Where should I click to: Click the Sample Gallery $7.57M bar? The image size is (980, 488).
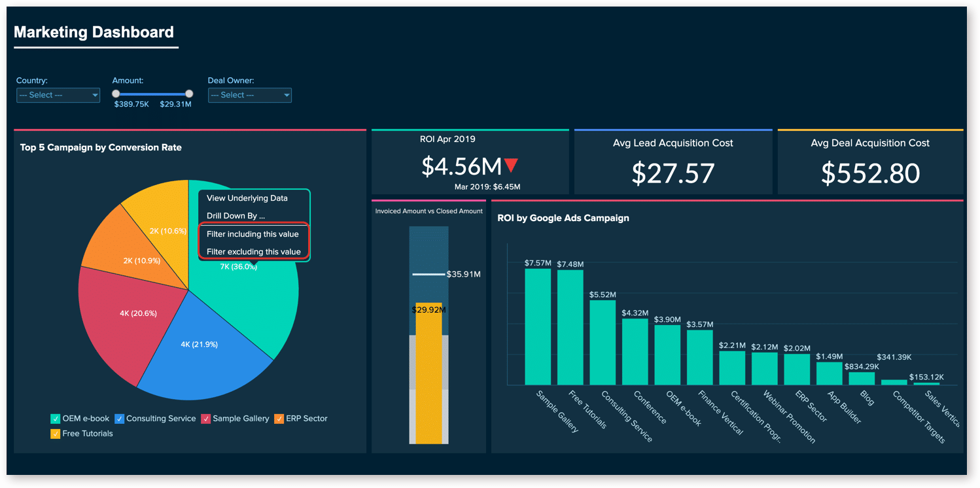pyautogui.click(x=538, y=326)
